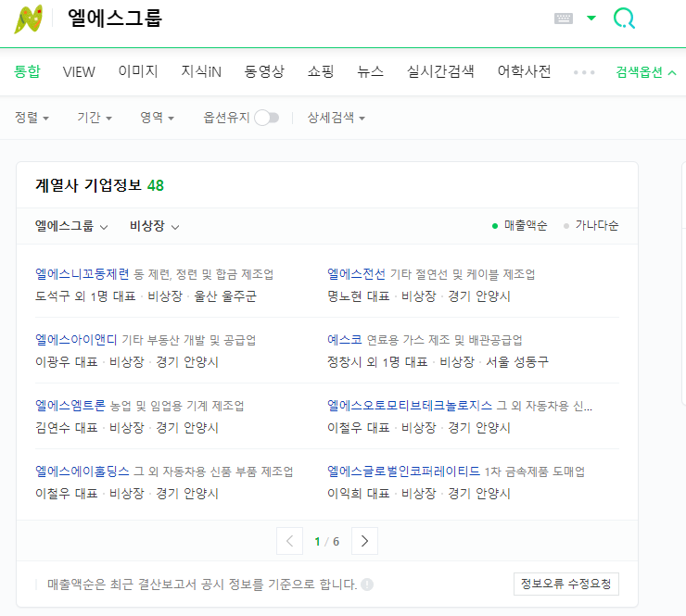Viewport: 686px width, 616px height.
Task: Click the text 서울 성동구
Action: coord(517,362)
